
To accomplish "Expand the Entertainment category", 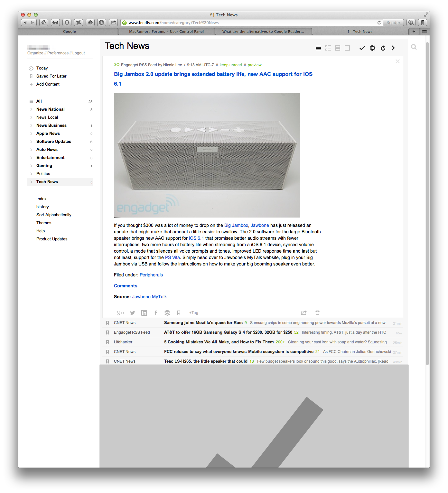I will [x=31, y=158].
